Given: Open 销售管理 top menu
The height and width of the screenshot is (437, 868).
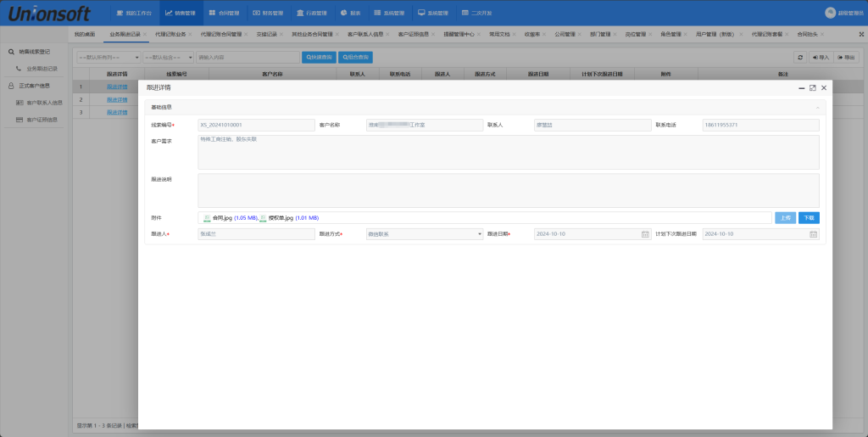Looking at the screenshot, I should 181,13.
